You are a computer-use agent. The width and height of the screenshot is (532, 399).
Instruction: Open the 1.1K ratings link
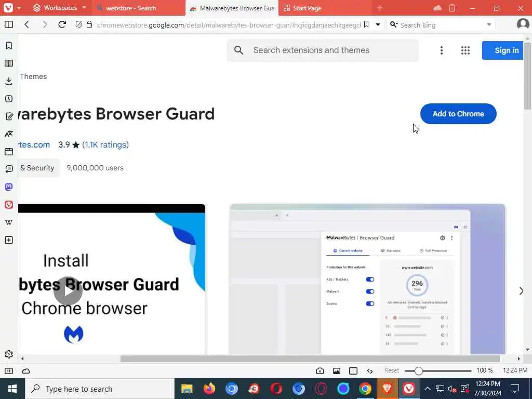(105, 145)
